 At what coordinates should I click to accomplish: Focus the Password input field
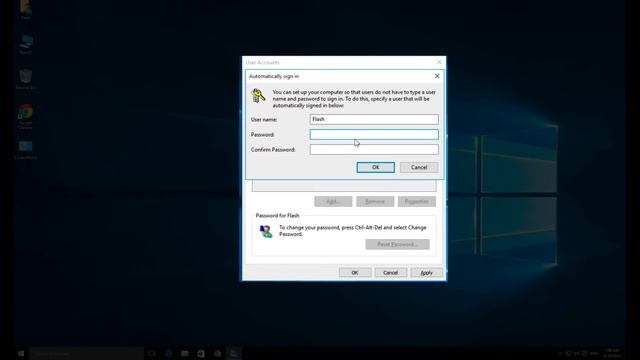[x=374, y=134]
